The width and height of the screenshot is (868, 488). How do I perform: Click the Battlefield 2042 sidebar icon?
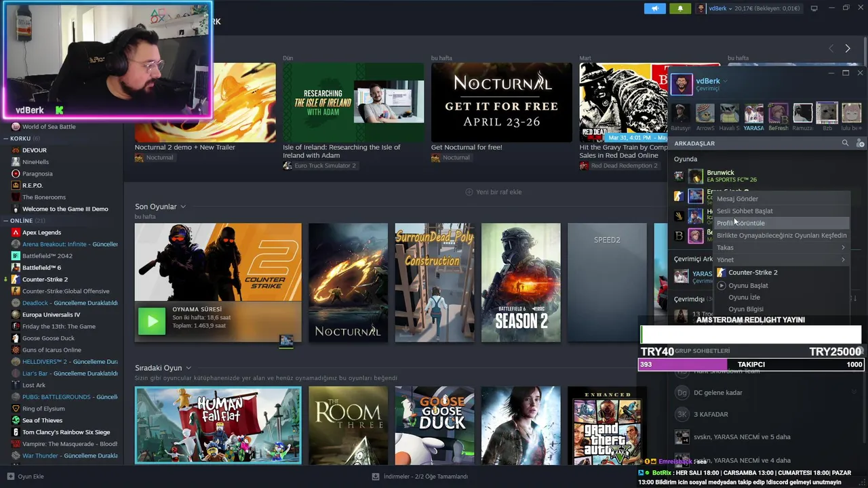click(16, 256)
